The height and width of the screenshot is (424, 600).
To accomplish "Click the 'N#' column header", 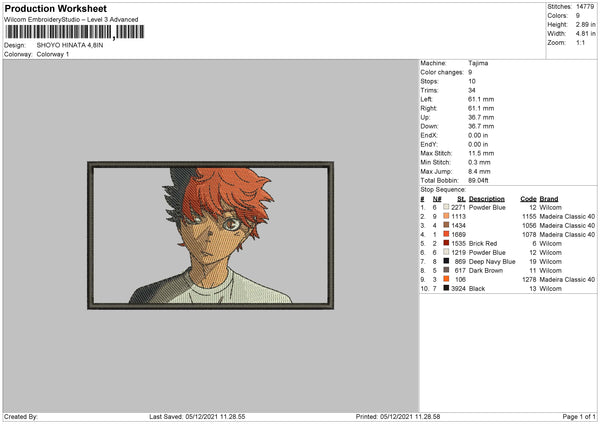I will point(437,199).
